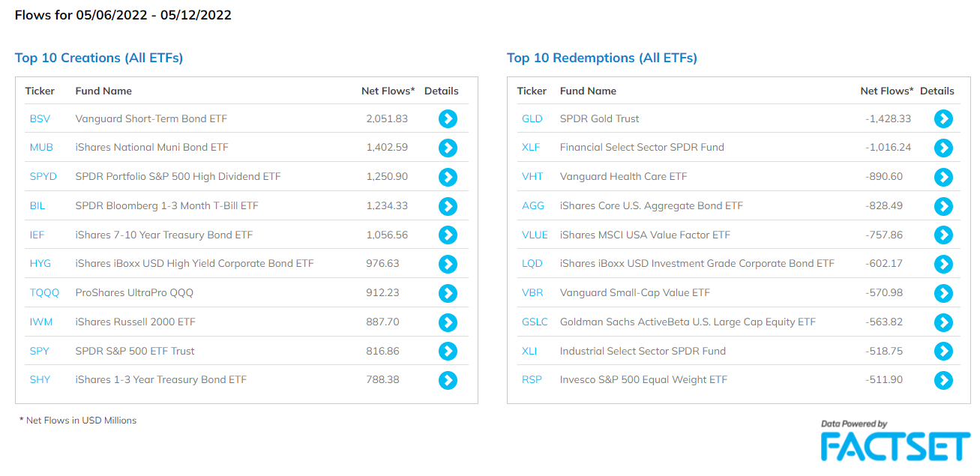Open the BIL ticker link
Image resolution: width=980 pixels, height=476 pixels.
[38, 205]
